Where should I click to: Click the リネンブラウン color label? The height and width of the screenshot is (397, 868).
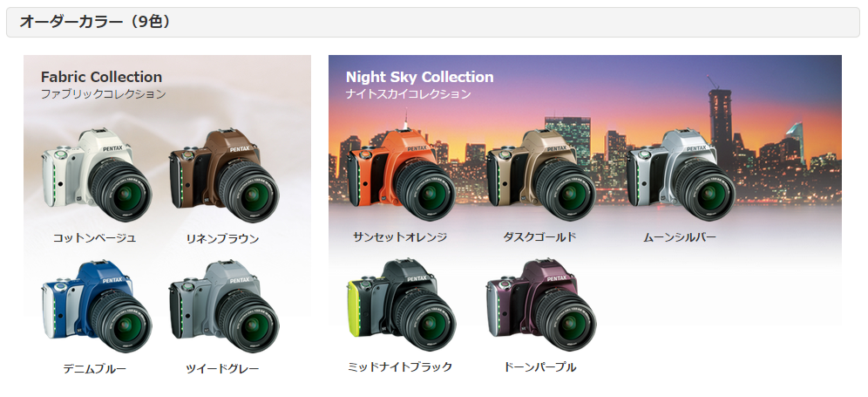222,239
